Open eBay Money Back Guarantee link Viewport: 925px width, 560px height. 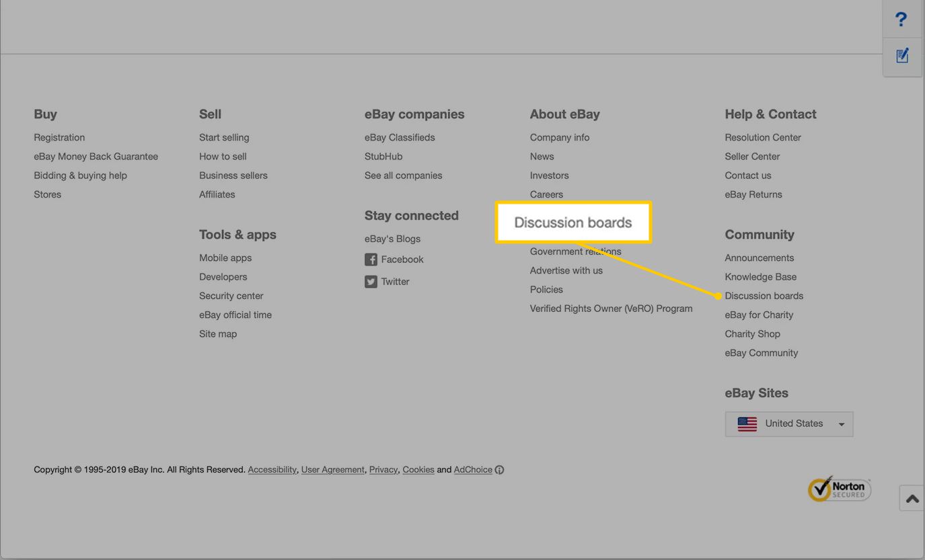coord(96,156)
